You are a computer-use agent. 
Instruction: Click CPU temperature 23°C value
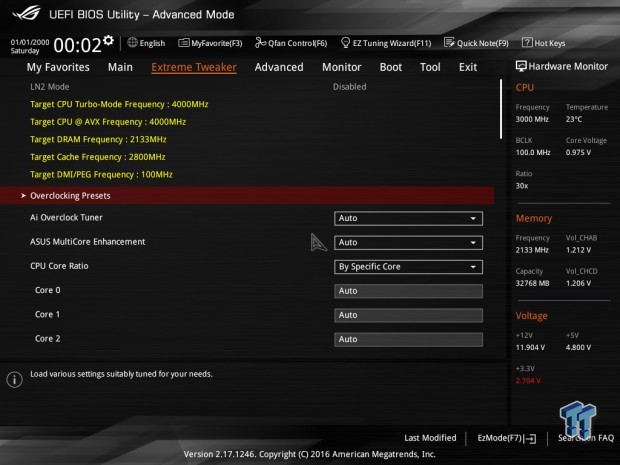coord(574,119)
